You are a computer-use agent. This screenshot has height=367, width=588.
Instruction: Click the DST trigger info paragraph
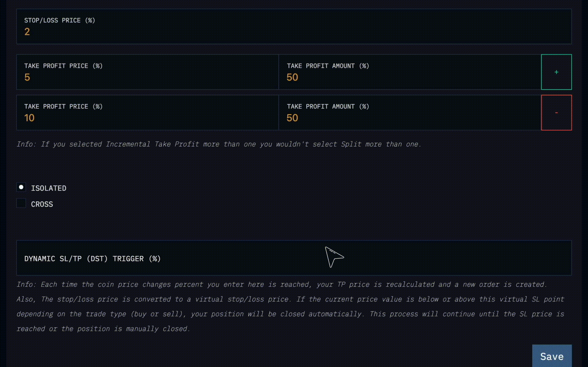(291, 307)
